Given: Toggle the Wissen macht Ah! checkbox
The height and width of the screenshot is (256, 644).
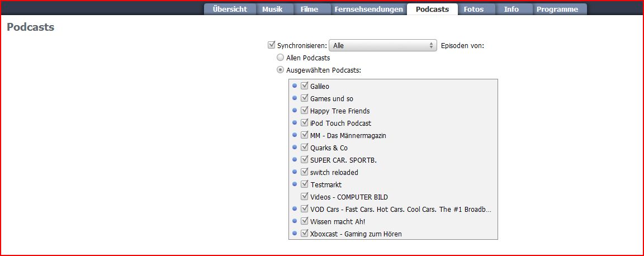Looking at the screenshot, I should tap(304, 221).
